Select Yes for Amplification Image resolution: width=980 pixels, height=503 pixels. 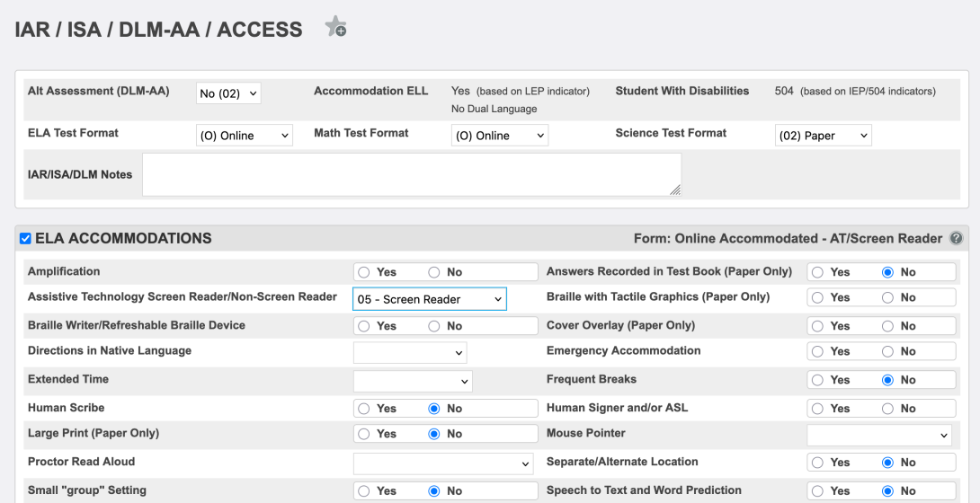coord(364,272)
